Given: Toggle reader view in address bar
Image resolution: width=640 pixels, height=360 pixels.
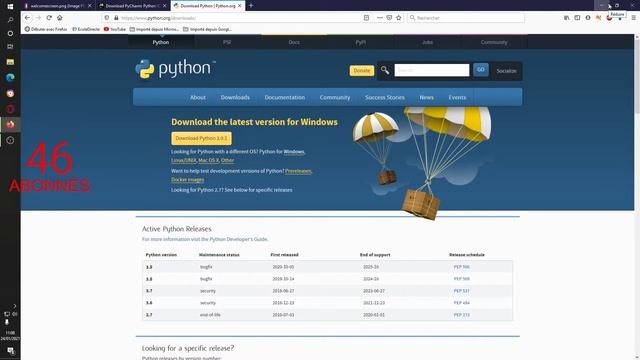Looking at the screenshot, I should 366,18.
